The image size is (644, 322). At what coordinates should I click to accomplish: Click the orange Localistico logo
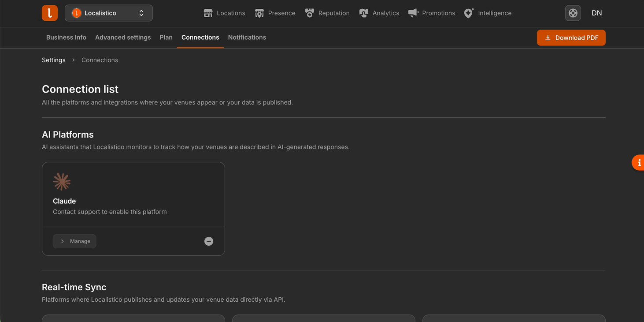pyautogui.click(x=50, y=13)
